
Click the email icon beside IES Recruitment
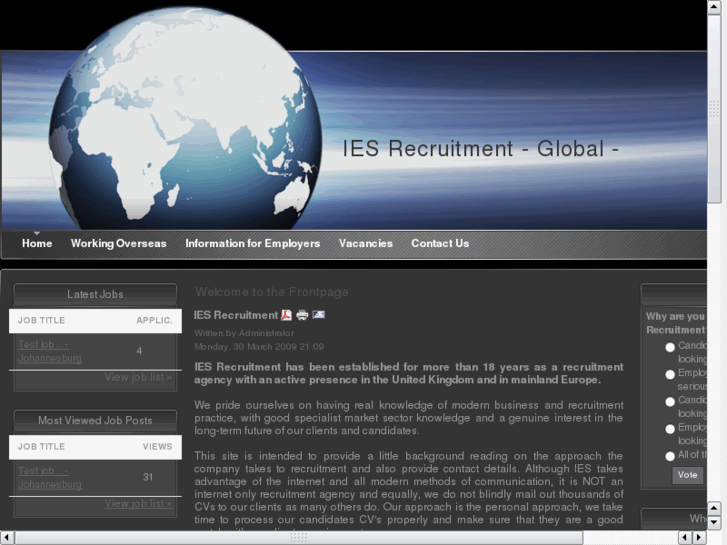click(319, 315)
